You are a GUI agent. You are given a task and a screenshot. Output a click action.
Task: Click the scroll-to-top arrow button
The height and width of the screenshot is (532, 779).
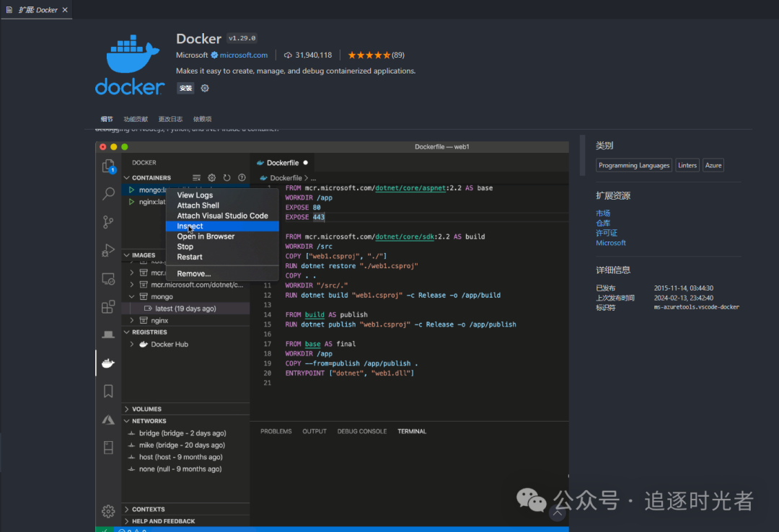pos(557,514)
